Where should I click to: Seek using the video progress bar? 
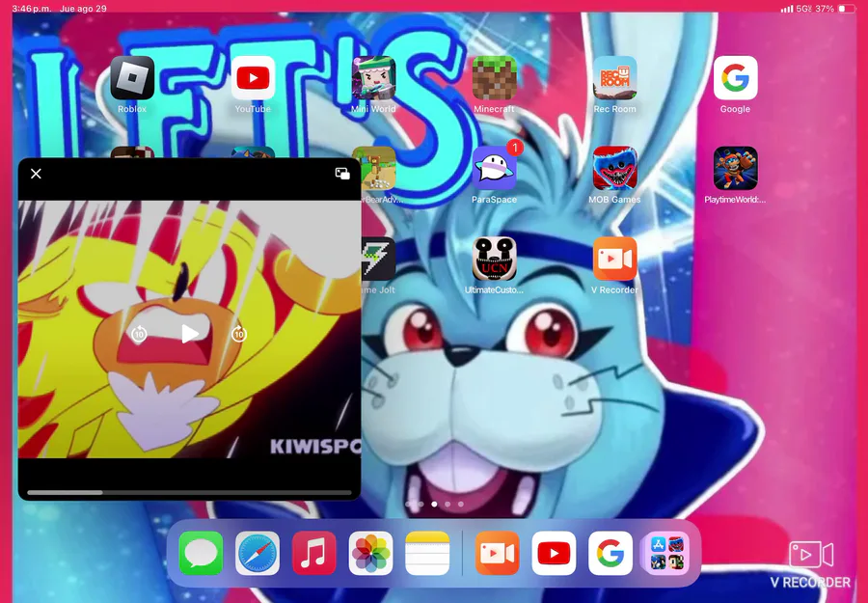pos(189,492)
